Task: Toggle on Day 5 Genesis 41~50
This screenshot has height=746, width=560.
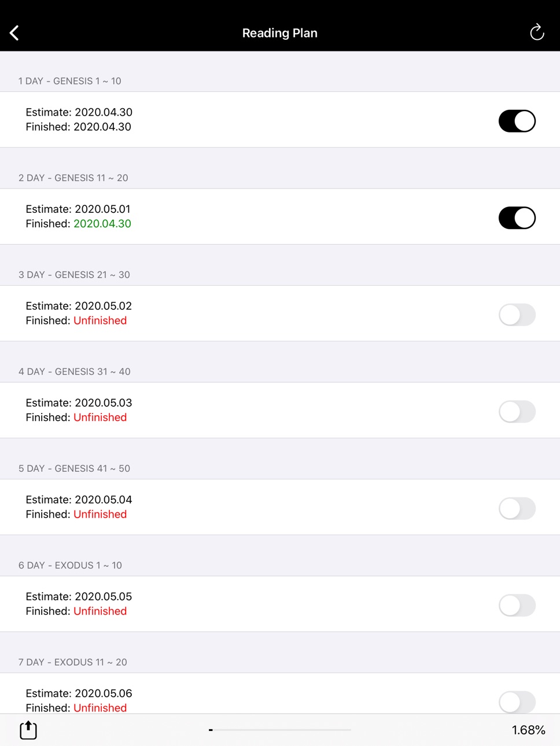Action: point(517,508)
